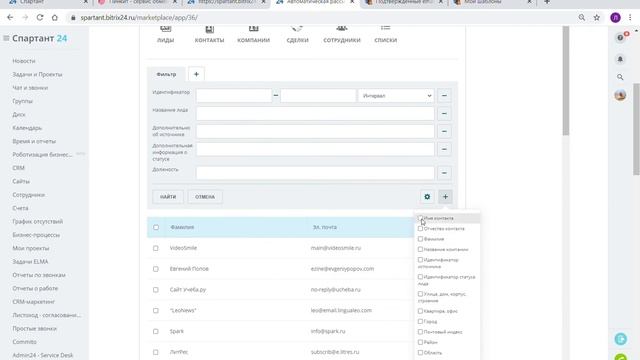Check the Имя контакта field option
This screenshot has width=640, height=360.
tap(420, 218)
